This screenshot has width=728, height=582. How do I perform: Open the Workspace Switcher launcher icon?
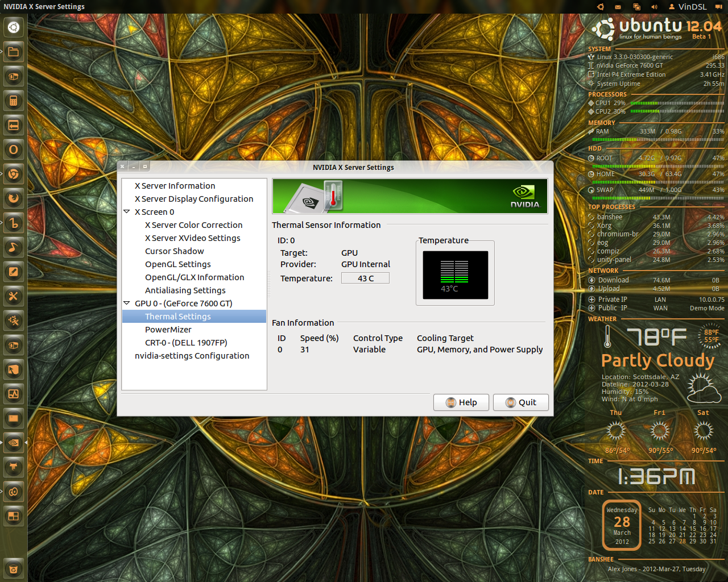tap(14, 516)
